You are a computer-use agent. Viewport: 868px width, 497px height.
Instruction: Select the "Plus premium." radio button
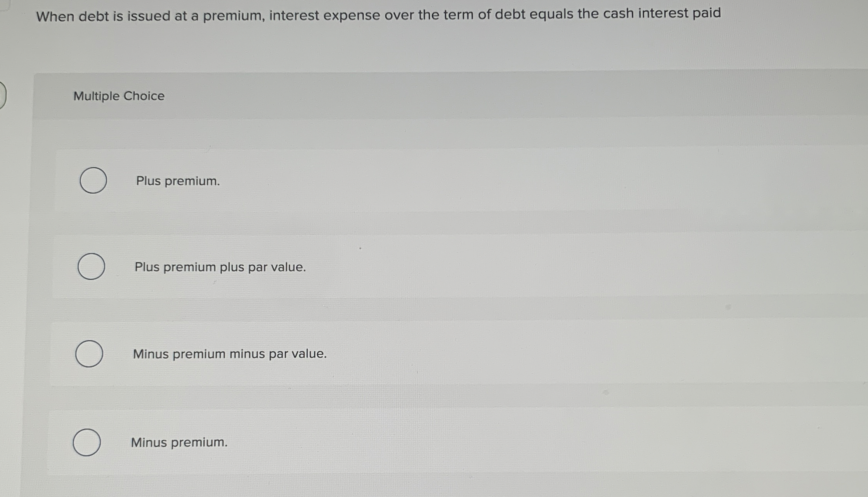coord(93,181)
